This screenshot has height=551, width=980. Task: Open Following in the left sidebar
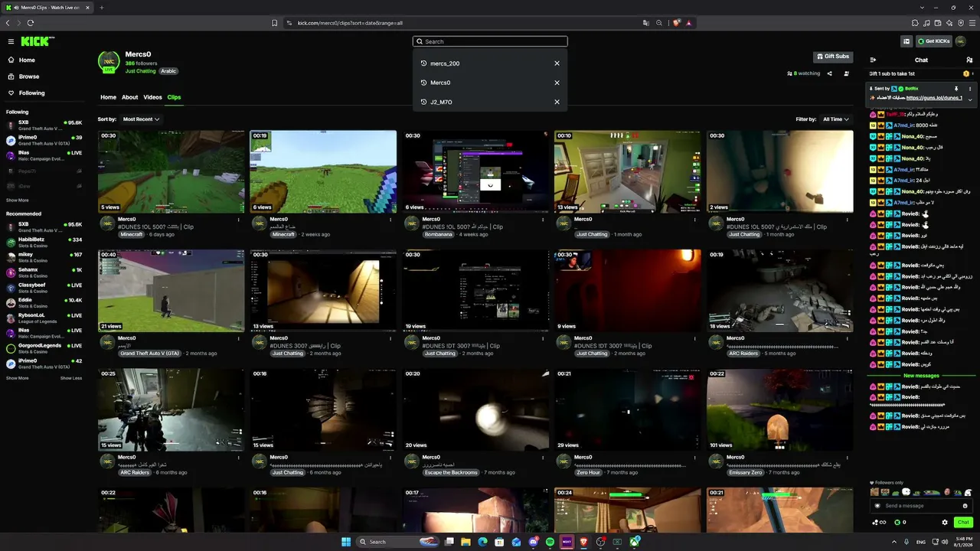click(31, 93)
